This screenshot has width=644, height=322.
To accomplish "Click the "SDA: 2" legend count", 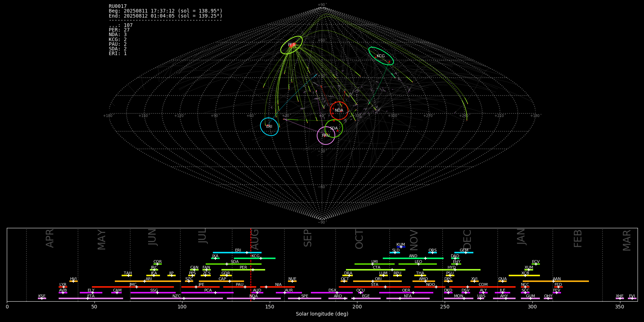I will coord(118,49).
